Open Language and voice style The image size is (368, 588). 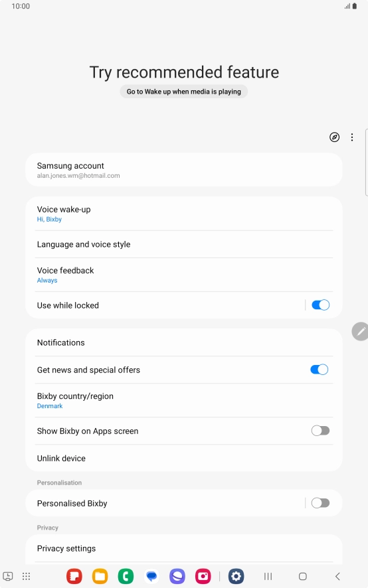tap(184, 244)
